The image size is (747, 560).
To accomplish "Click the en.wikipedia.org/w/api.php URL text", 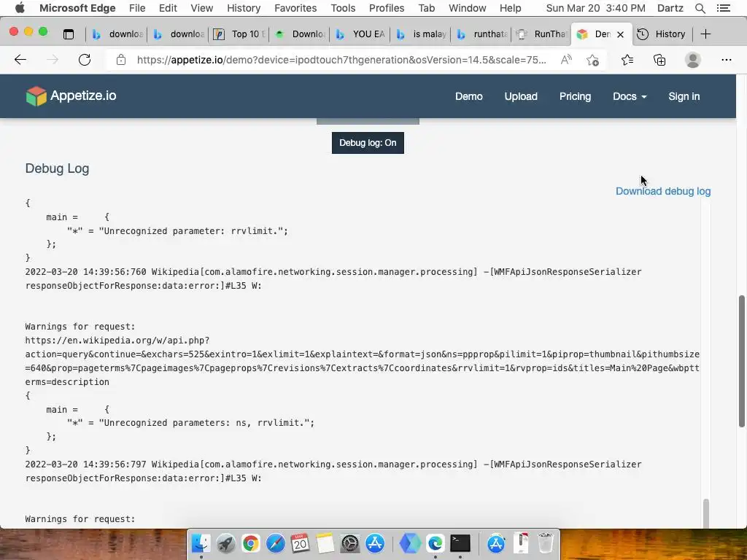I will 117,341.
